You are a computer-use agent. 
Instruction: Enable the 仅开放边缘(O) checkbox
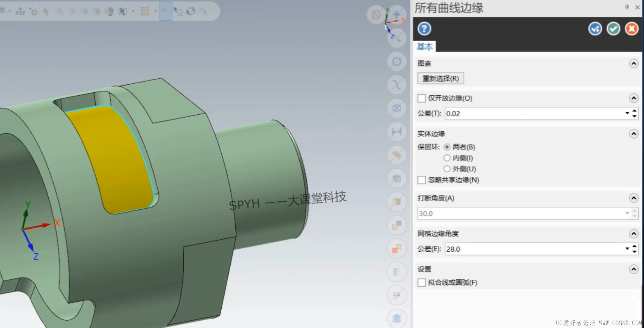point(421,98)
